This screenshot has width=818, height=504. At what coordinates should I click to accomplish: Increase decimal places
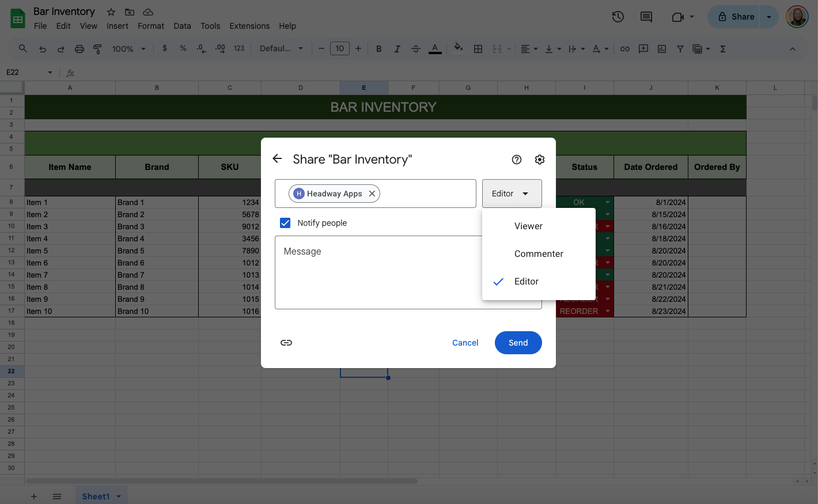click(220, 48)
